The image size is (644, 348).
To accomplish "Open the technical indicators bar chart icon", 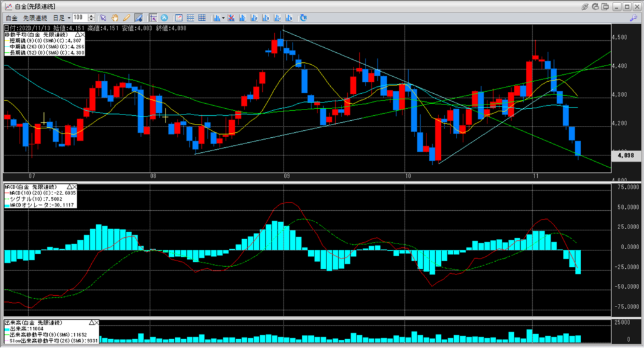I will click(x=216, y=18).
